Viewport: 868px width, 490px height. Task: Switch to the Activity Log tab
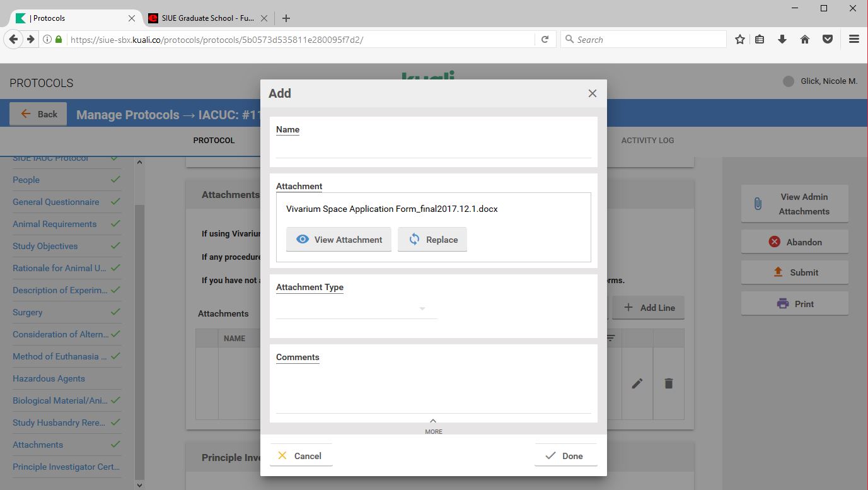click(647, 140)
